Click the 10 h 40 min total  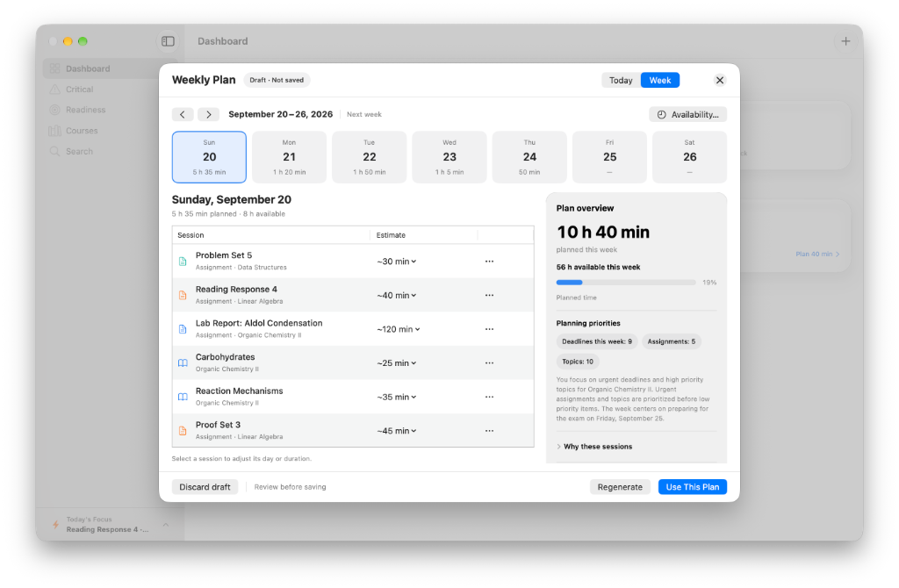coord(603,232)
